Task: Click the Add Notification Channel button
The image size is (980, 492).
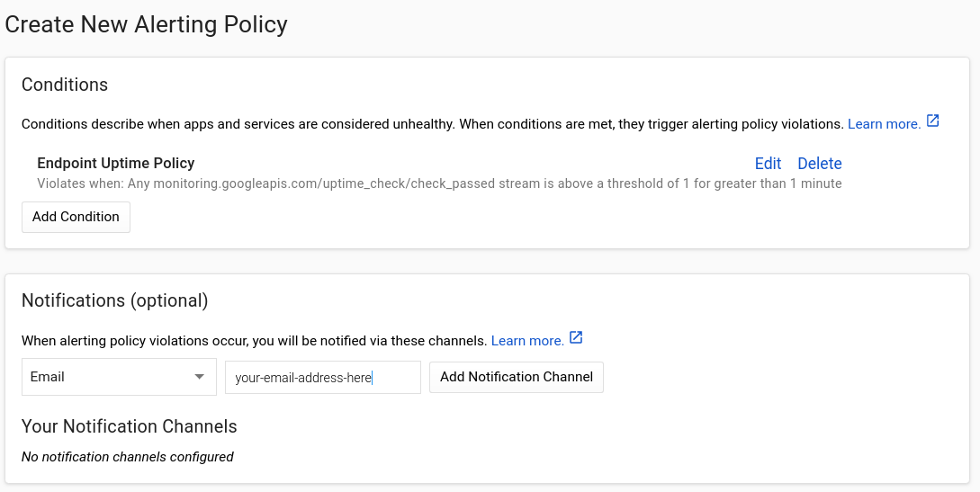Action: coord(517,377)
